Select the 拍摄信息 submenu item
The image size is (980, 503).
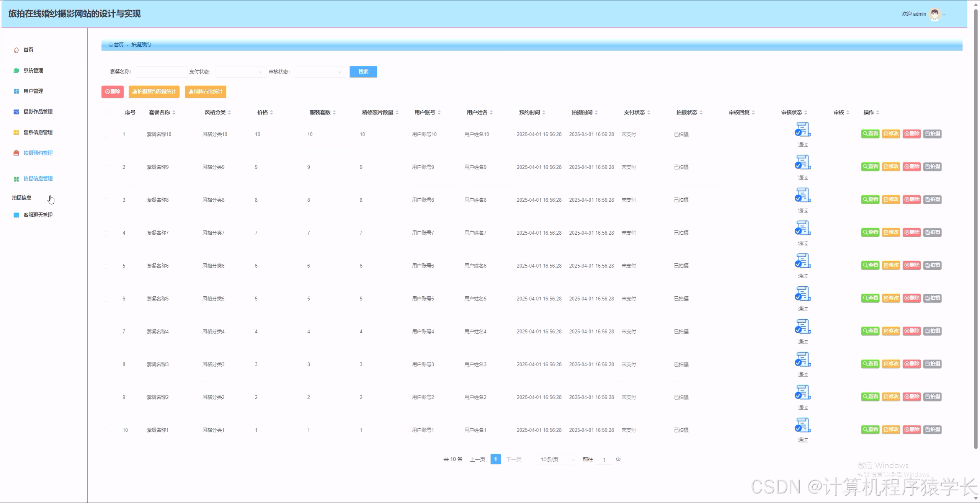tap(21, 198)
